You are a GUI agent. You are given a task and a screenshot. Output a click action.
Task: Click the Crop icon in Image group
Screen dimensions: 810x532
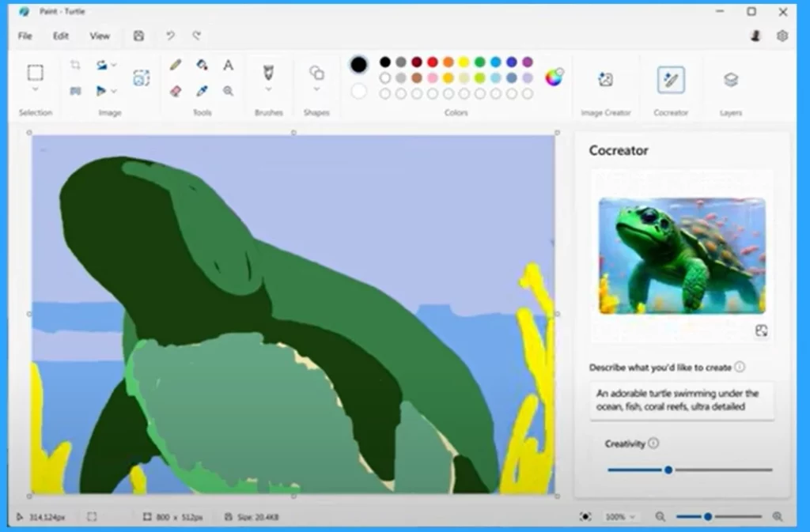(x=75, y=65)
